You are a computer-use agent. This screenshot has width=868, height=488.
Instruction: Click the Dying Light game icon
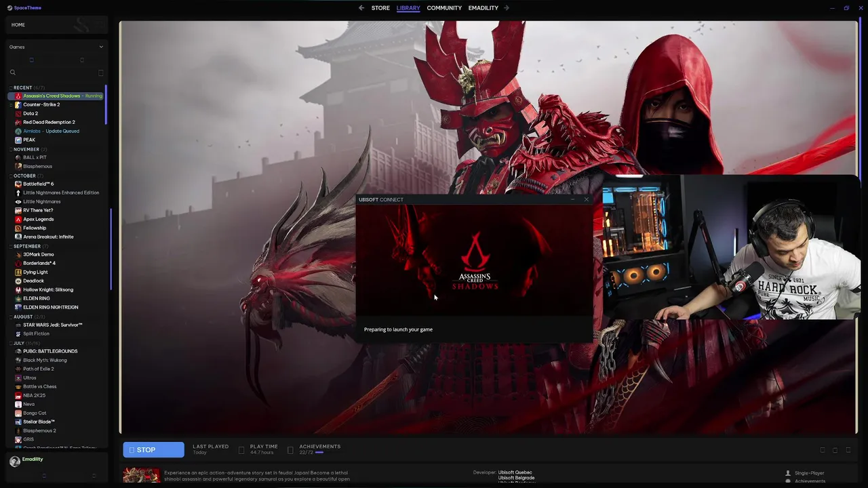coord(18,272)
